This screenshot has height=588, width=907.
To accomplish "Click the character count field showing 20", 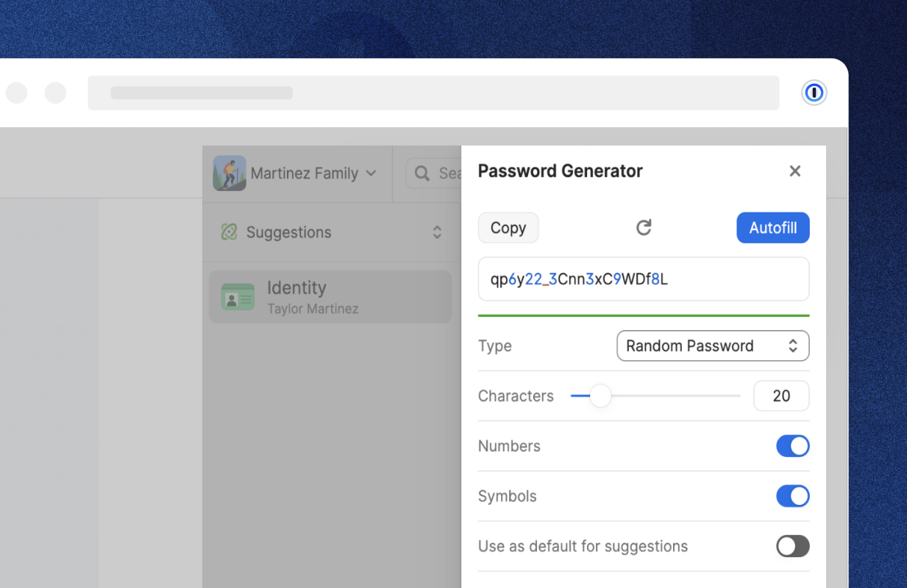I will click(x=781, y=396).
